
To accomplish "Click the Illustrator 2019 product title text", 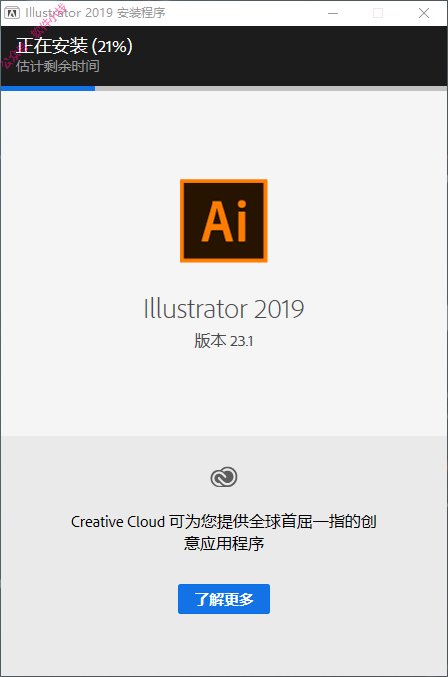I will click(x=224, y=309).
